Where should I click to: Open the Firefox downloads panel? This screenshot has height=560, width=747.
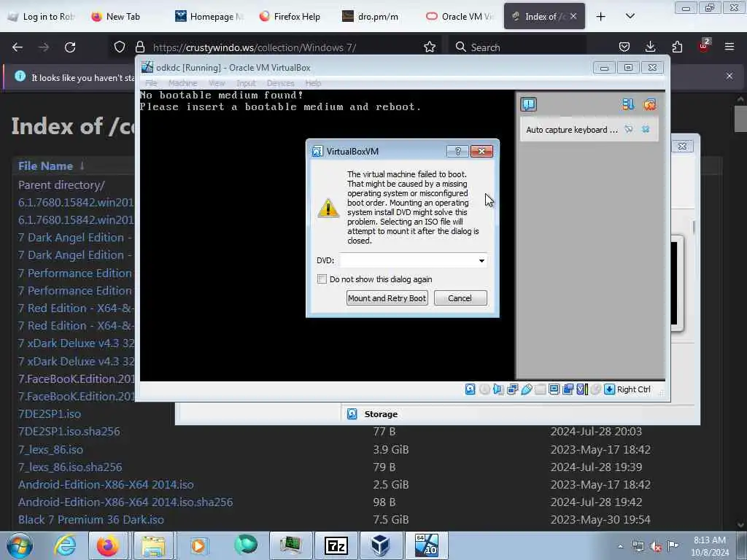pos(650,47)
